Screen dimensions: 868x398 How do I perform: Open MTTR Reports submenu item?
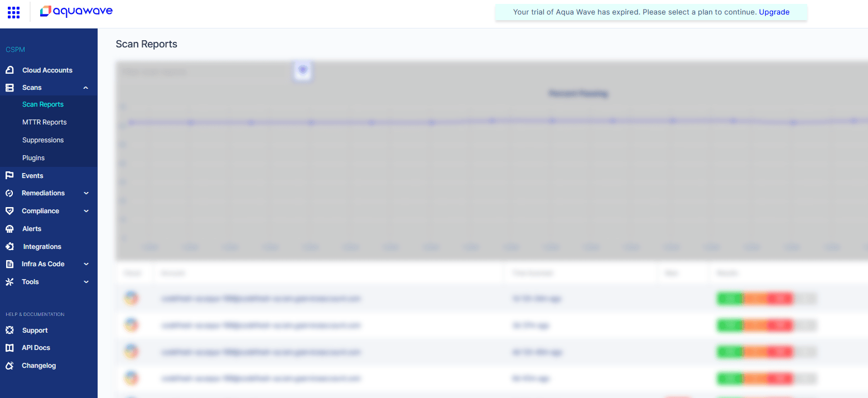pyautogui.click(x=44, y=122)
